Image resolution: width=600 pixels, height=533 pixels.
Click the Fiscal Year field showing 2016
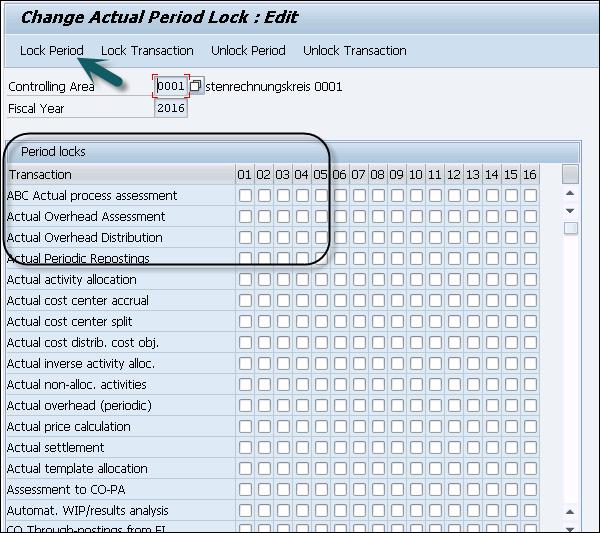click(x=171, y=108)
